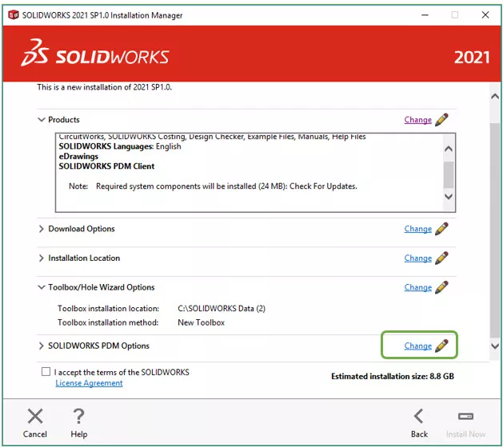This screenshot has height=448, width=503.
Task: Accept the SOLIDWORKS license terms checkbox
Action: pos(45,372)
